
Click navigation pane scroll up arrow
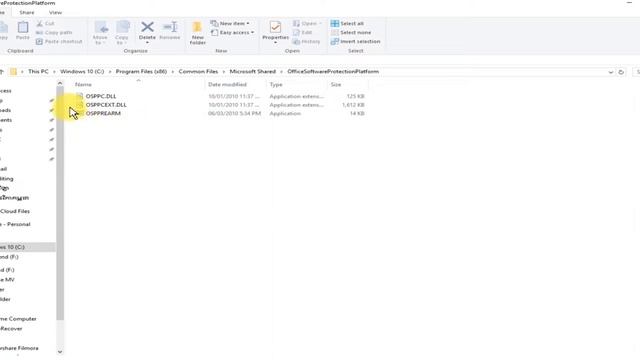(60, 84)
